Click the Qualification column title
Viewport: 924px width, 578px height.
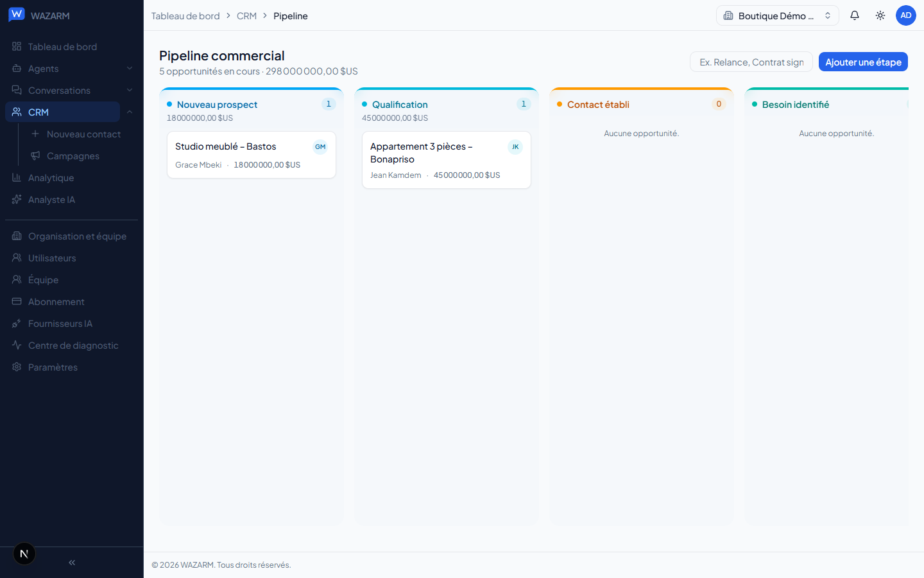click(400, 105)
